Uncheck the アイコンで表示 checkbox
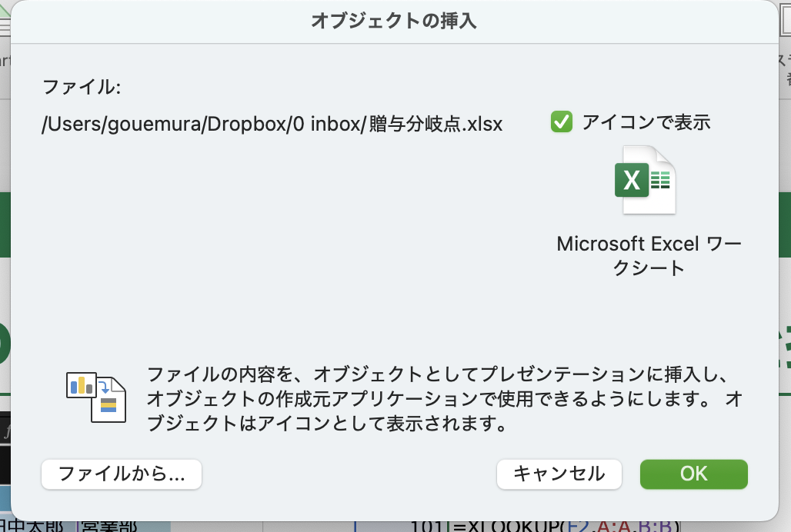This screenshot has width=791, height=532. [562, 122]
